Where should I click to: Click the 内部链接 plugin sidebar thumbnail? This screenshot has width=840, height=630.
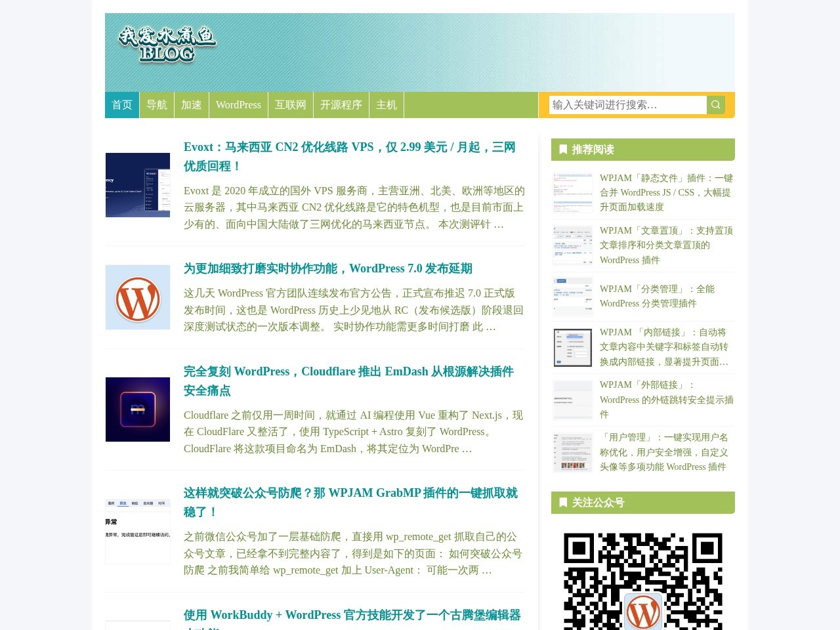click(x=572, y=347)
